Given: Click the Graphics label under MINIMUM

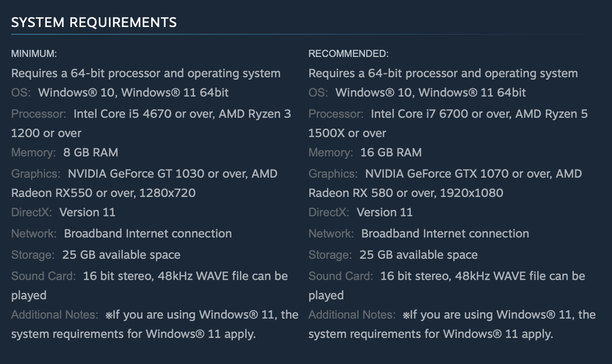Looking at the screenshot, I should pyautogui.click(x=36, y=174).
